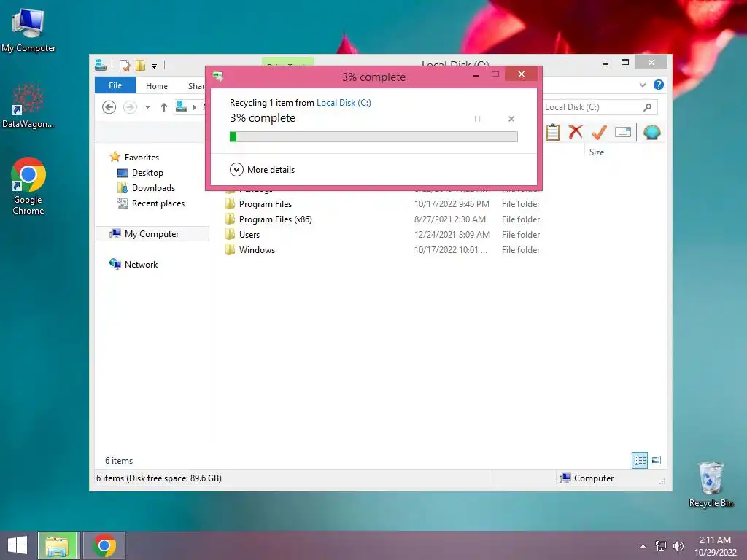747x560 pixels.
Task: Click the New folder icon in Quick Access Toolbar
Action: point(140,65)
